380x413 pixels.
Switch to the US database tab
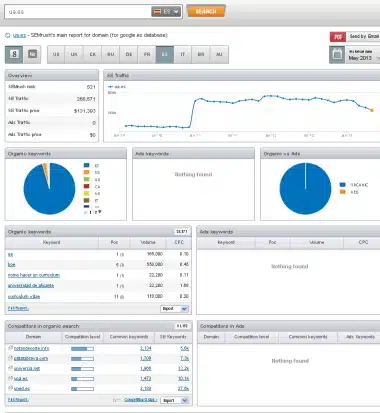coord(56,54)
